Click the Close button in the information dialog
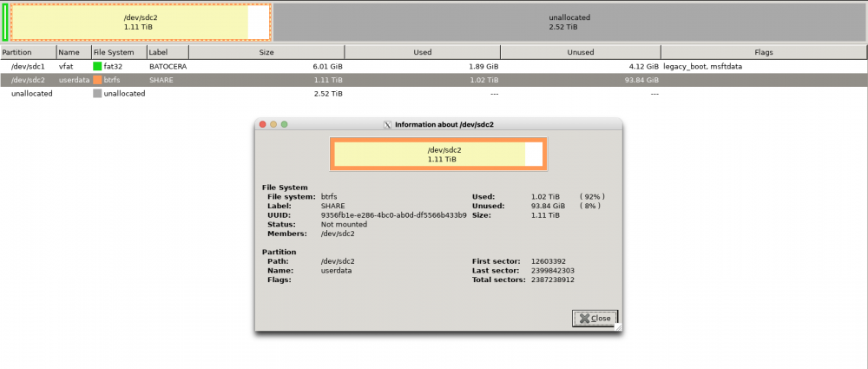 (x=595, y=318)
